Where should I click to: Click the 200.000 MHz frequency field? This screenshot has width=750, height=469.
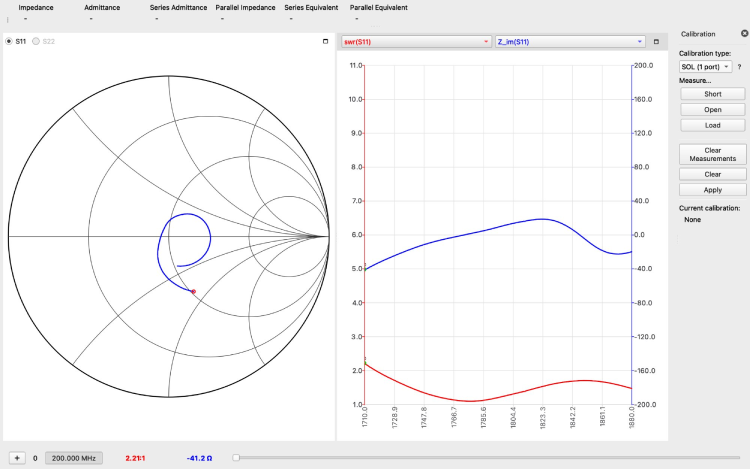click(x=74, y=458)
